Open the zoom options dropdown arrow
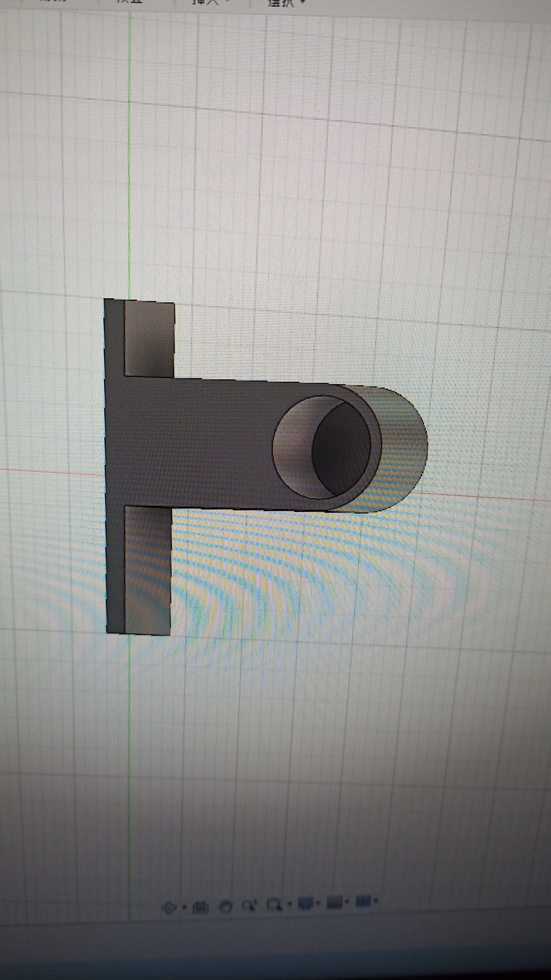Screen dimensions: 551x980 [x=289, y=903]
